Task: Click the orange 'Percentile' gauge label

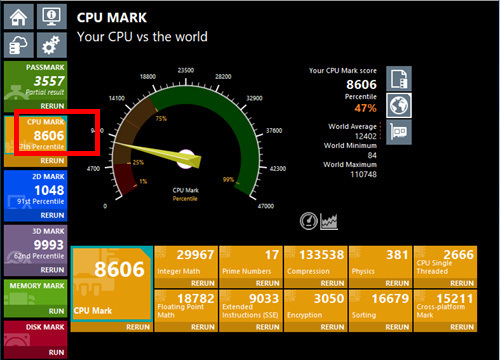Action: (x=185, y=199)
